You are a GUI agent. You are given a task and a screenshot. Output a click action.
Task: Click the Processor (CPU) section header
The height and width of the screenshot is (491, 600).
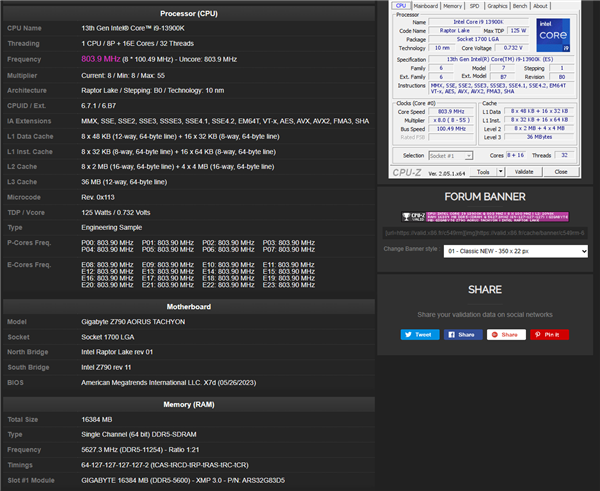tap(189, 13)
